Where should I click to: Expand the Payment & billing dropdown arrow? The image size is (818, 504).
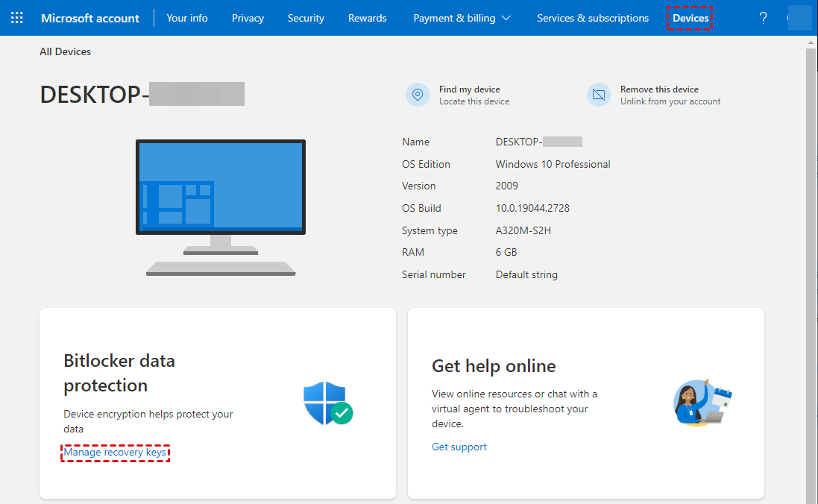click(x=506, y=18)
